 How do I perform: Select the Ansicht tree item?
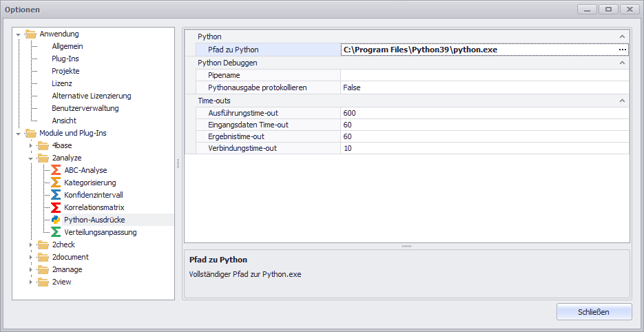(64, 121)
